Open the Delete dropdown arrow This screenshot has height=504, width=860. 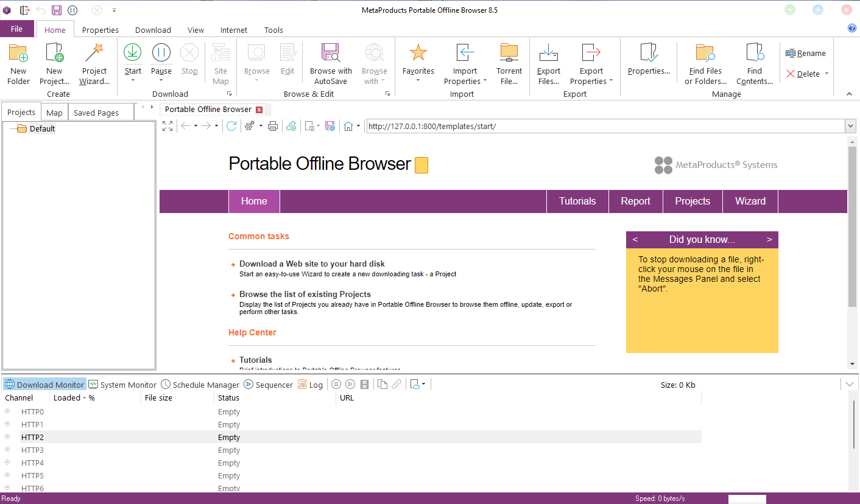[827, 74]
